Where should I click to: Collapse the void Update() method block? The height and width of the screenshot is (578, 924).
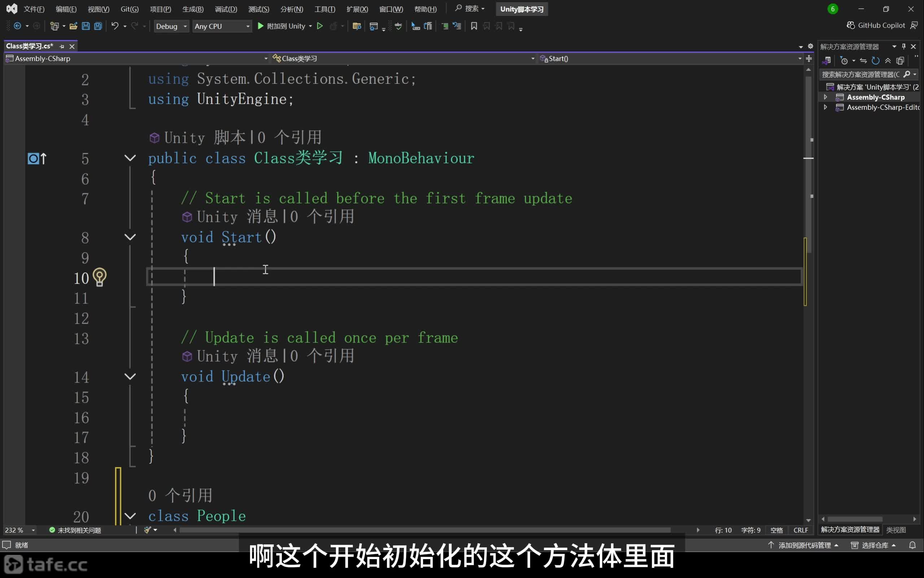130,376
